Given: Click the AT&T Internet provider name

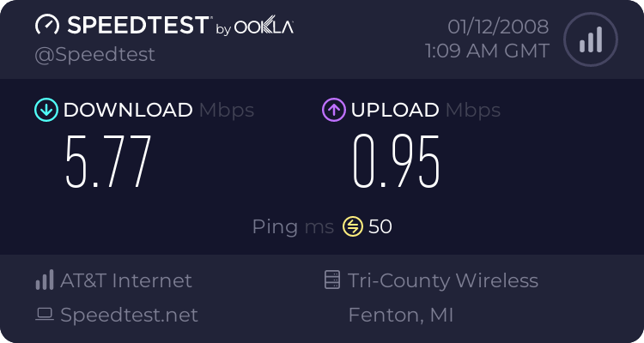Looking at the screenshot, I should pos(126,280).
